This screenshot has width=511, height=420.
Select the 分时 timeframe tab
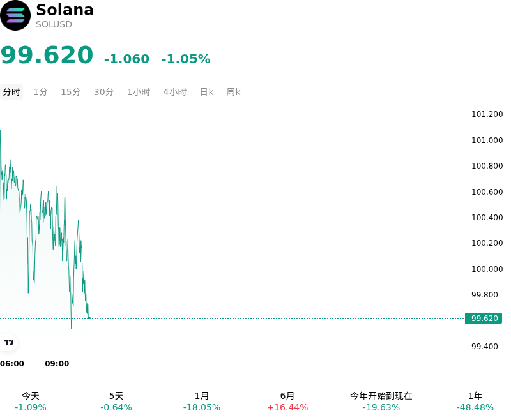[11, 92]
